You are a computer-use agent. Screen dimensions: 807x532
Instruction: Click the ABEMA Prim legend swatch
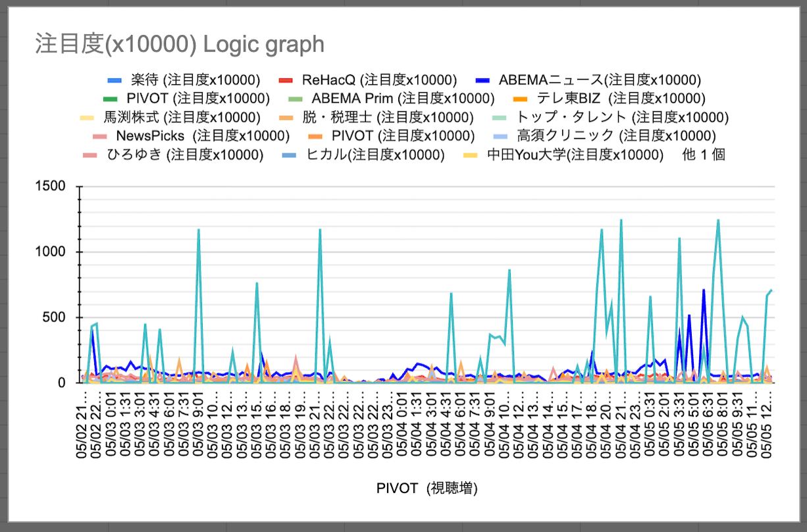(x=296, y=99)
